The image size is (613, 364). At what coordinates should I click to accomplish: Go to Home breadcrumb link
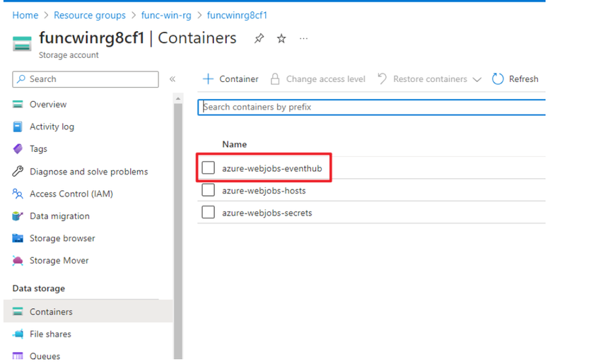coord(25,16)
